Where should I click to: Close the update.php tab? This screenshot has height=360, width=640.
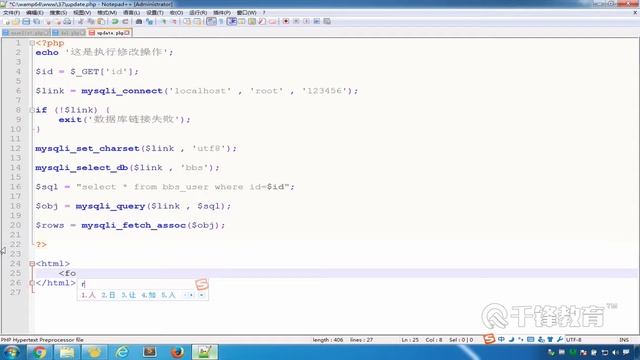pos(127,33)
